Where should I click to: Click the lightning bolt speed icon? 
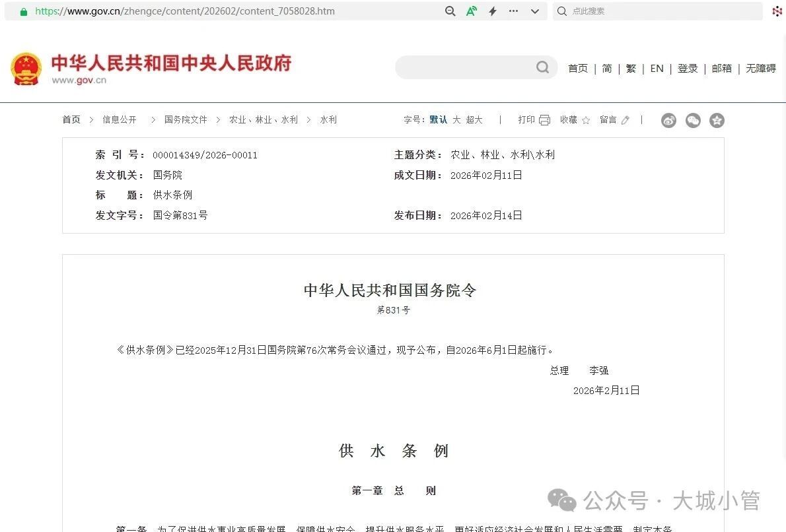[493, 11]
